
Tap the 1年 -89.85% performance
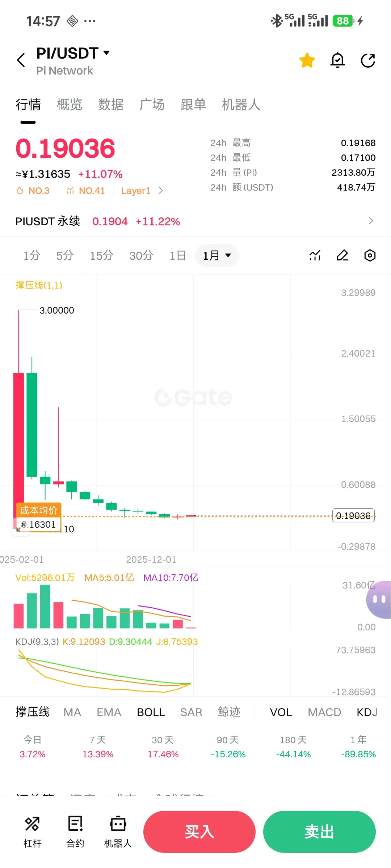[x=358, y=747]
